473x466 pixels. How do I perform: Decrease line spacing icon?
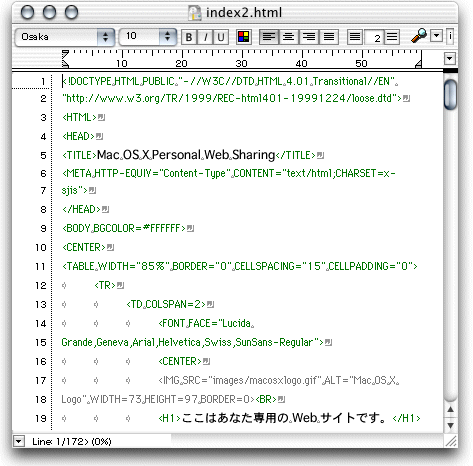(355, 37)
